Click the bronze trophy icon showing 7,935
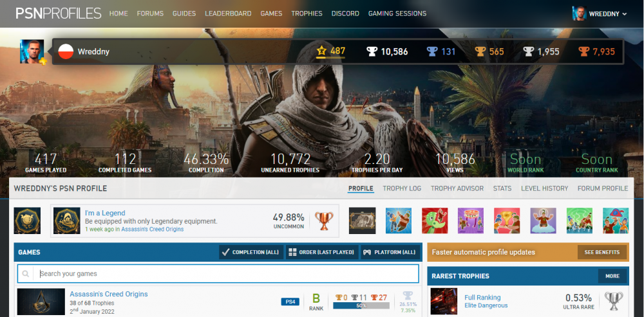Screen dimensions: 644x317 click(583, 51)
